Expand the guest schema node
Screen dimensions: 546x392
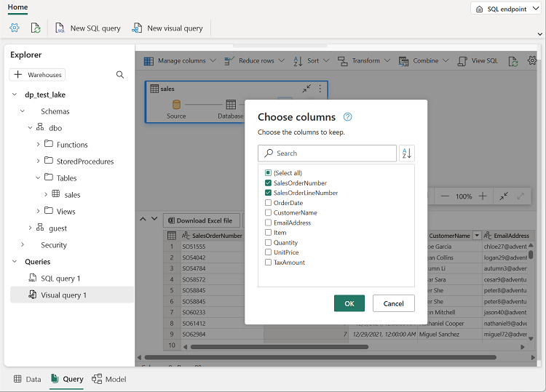click(31, 228)
